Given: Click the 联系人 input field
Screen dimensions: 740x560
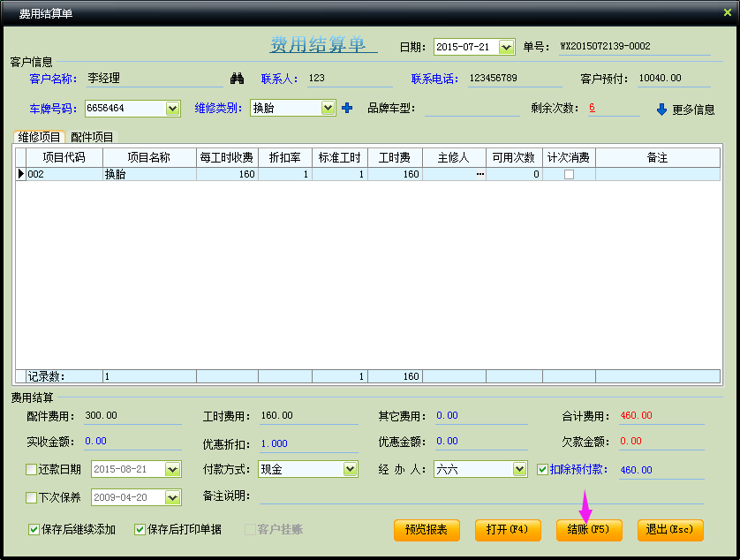Looking at the screenshot, I should click(350, 79).
